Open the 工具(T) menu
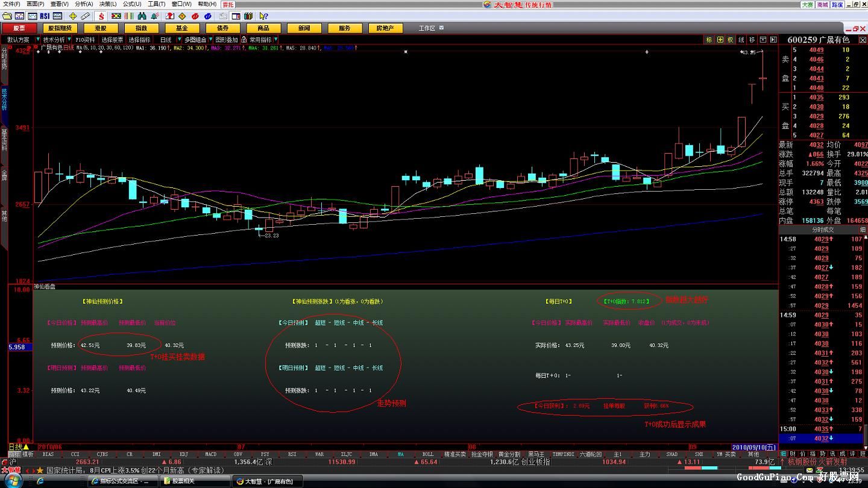The height and width of the screenshot is (488, 868). point(157,4)
